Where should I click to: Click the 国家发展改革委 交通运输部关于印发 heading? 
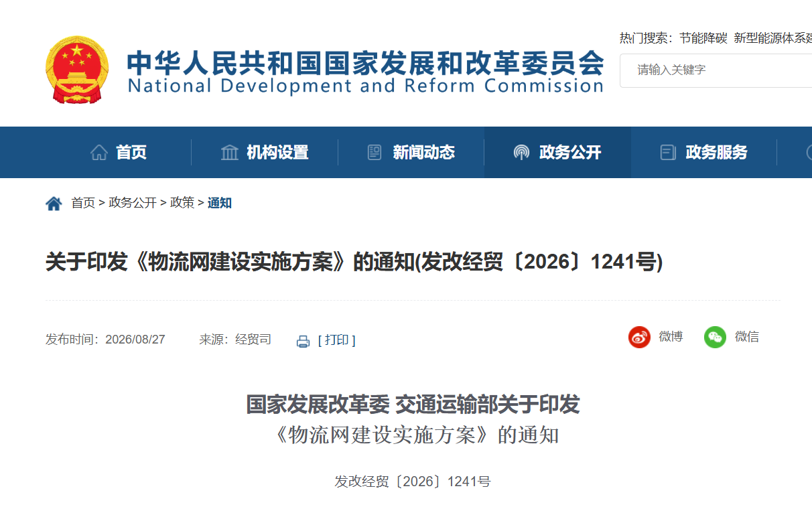[413, 404]
